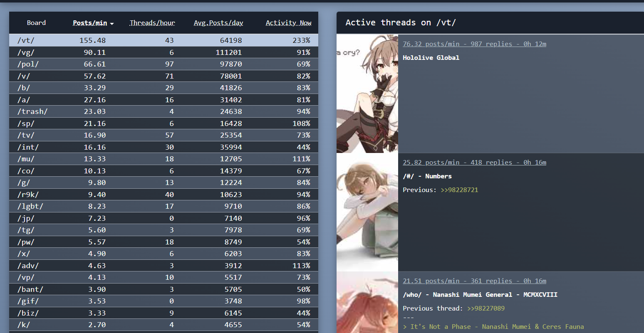Follow the >>98228721 previous thread link
Screen dimensions: 644x333
click(459, 190)
